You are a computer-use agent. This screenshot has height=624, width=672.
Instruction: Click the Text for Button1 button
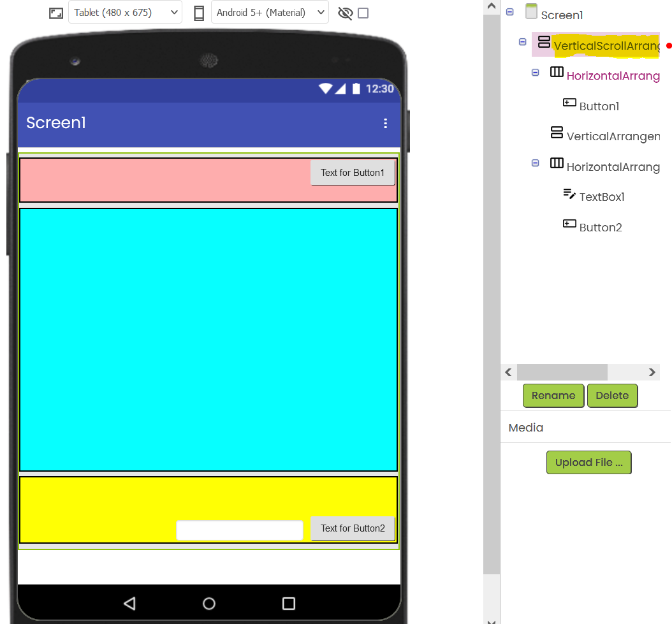coord(353,173)
